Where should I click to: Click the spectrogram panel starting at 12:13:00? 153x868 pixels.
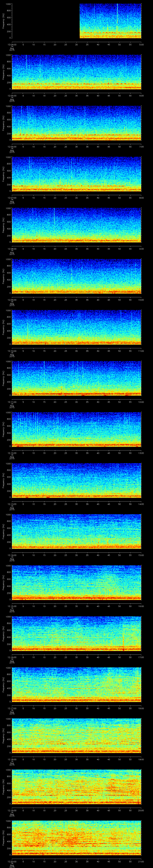tap(77, 481)
